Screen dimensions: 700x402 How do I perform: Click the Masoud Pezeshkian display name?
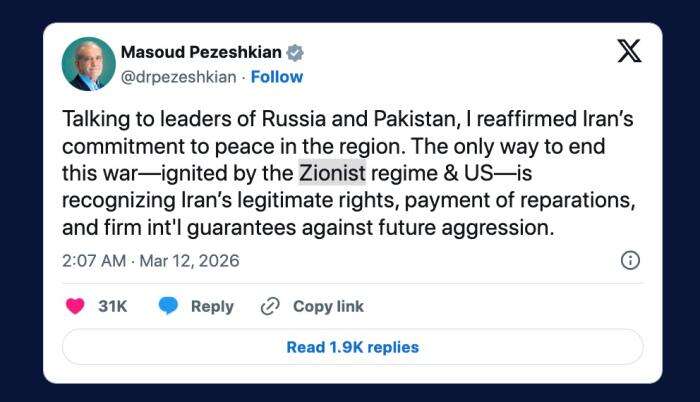pyautogui.click(x=201, y=52)
